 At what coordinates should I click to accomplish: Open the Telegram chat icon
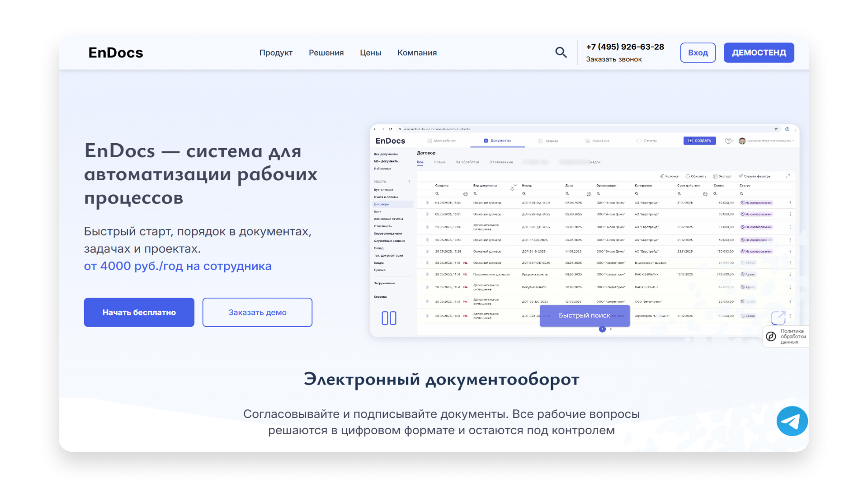[792, 421]
